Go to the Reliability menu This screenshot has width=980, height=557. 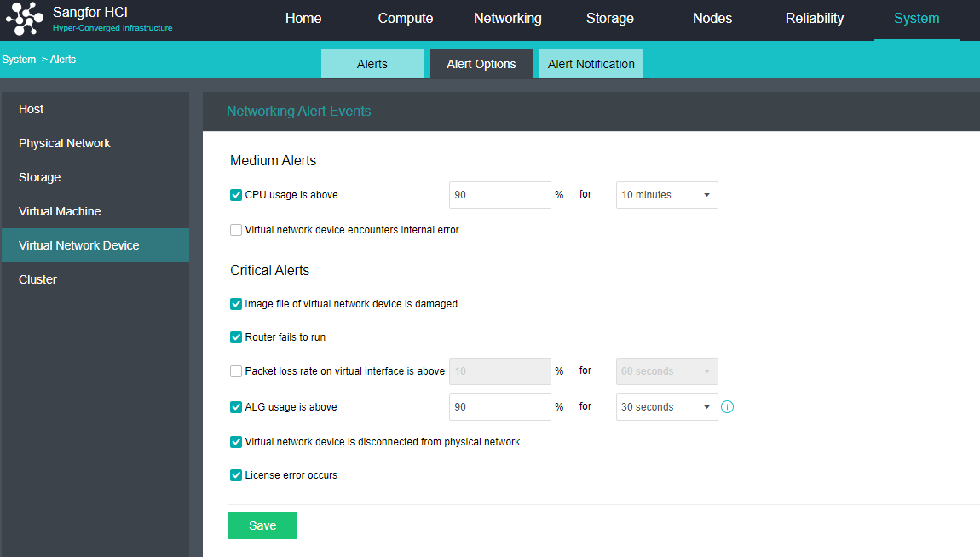click(x=814, y=19)
